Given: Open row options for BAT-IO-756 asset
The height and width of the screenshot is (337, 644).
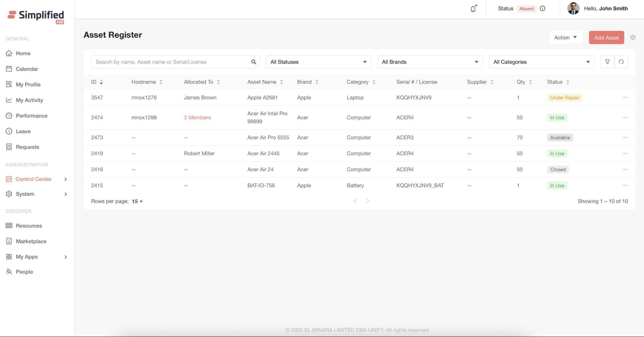Looking at the screenshot, I should tap(625, 185).
